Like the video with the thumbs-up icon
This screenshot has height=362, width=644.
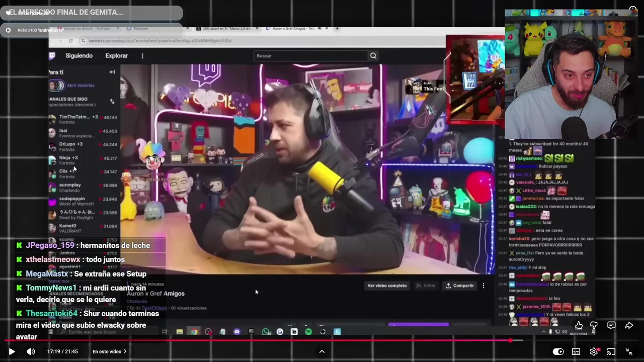[579, 325]
